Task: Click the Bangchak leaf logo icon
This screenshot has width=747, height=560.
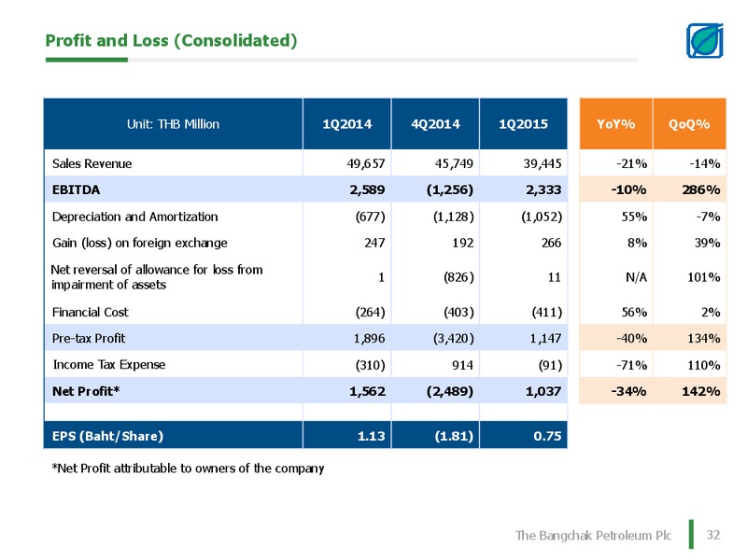Action: (x=705, y=41)
